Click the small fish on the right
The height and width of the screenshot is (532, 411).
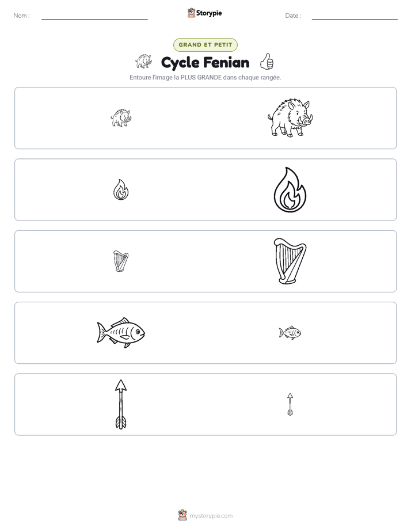pos(290,333)
